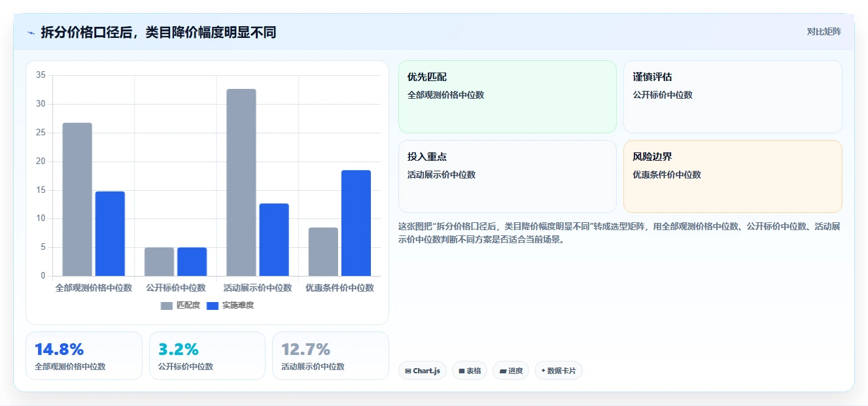The height and width of the screenshot is (406, 868).
Task: Open the 投入重点 matrix card
Action: 508,177
